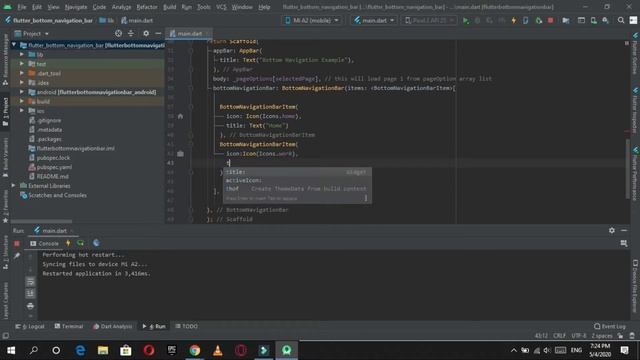Expand the lib folder in project tree
640x360 pixels.
pos(22,54)
